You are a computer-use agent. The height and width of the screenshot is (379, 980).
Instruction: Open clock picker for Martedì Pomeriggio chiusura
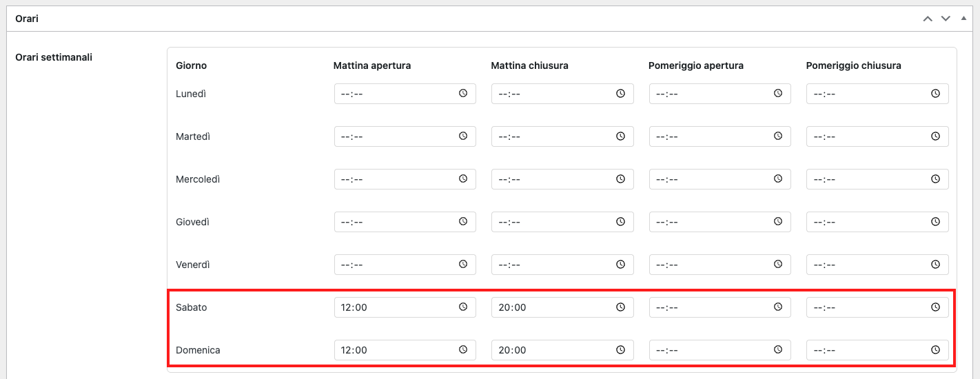point(935,136)
